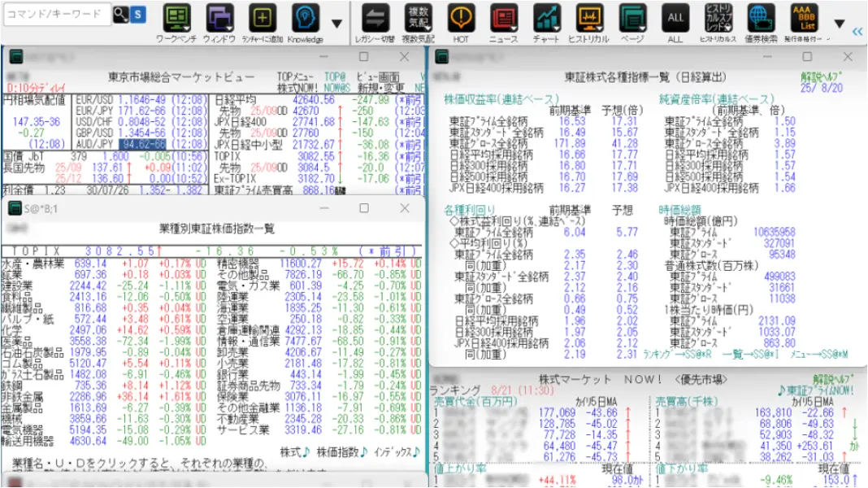Open 解説ヘルプ in indicators window
This screenshot has height=488, width=868.
(x=821, y=77)
